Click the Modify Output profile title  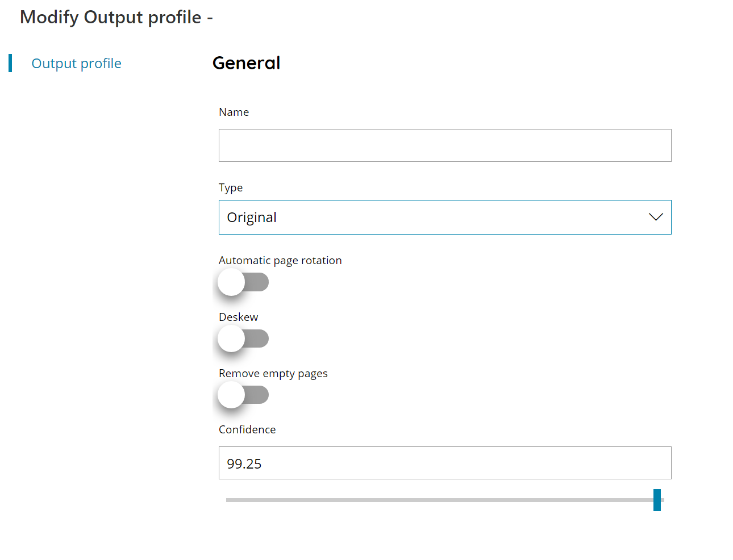click(116, 17)
